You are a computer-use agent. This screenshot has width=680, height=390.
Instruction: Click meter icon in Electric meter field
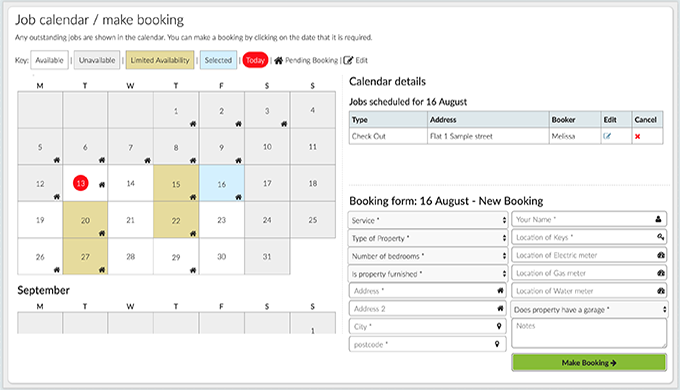(661, 255)
